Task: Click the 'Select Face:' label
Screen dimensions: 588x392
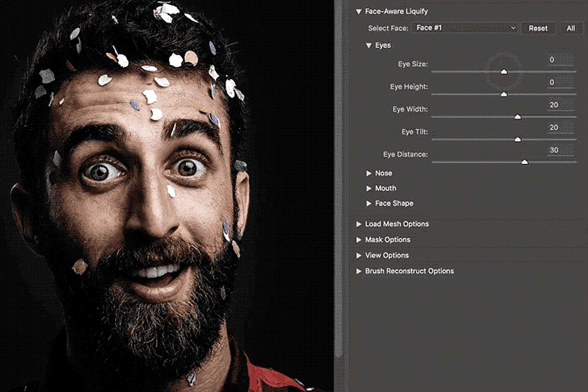Action: tap(388, 28)
